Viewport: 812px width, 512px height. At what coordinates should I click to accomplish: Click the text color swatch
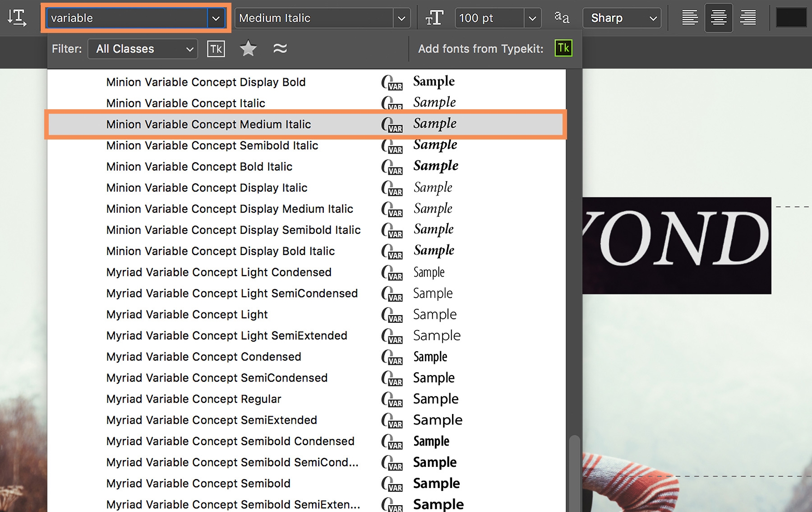point(792,18)
